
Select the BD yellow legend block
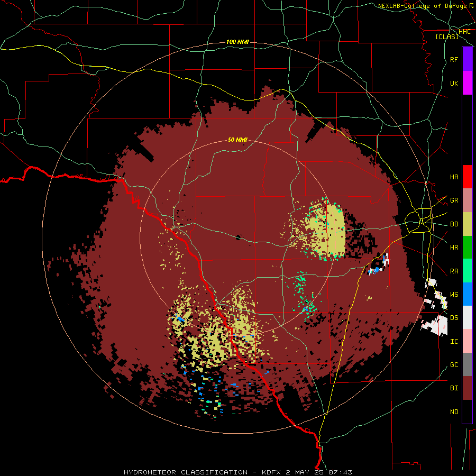click(467, 224)
